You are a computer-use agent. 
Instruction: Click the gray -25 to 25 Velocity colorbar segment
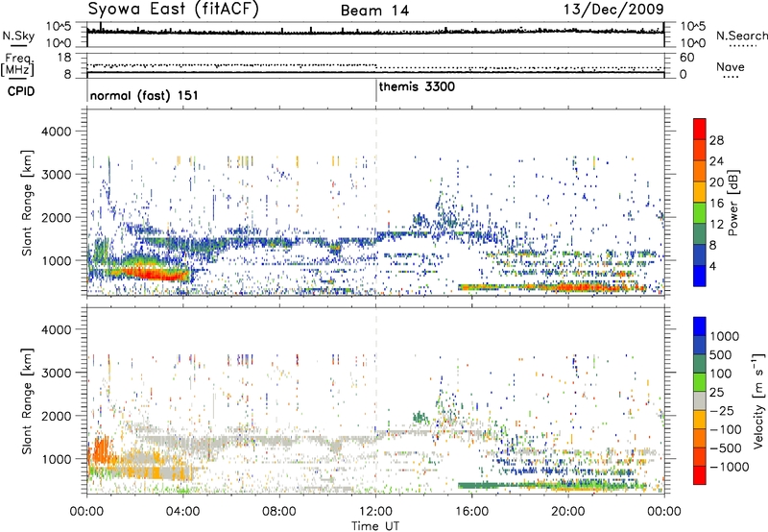[700, 400]
